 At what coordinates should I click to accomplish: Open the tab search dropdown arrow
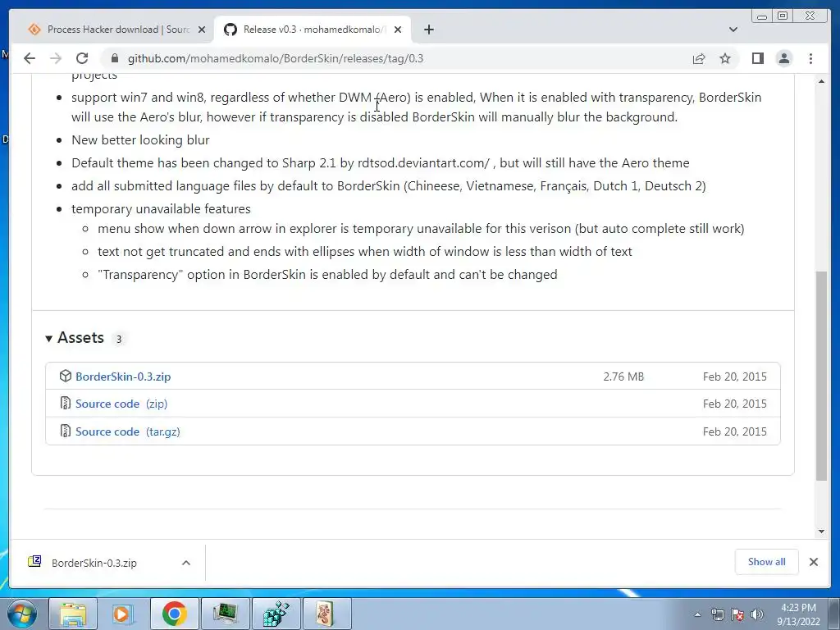coord(733,30)
